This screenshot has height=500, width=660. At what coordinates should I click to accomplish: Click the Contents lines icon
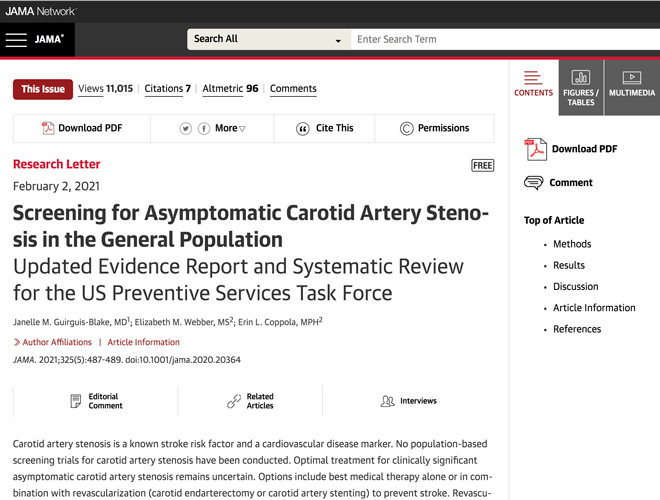[532, 78]
